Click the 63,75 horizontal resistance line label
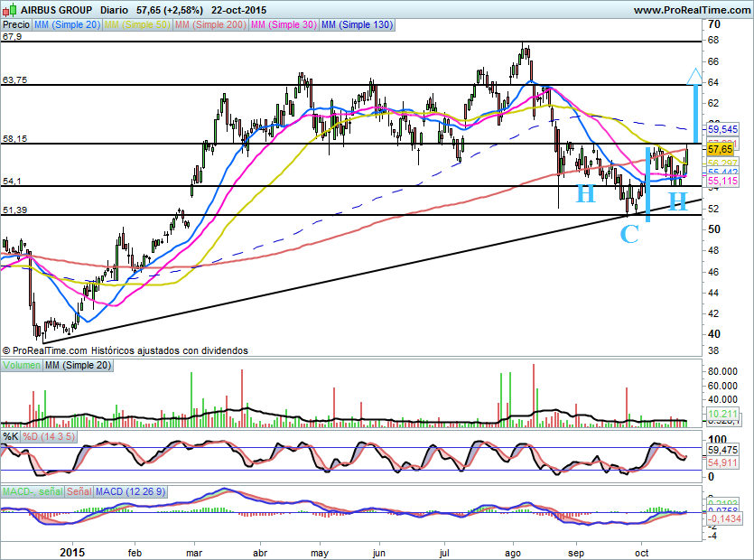754x560 pixels. (16, 80)
